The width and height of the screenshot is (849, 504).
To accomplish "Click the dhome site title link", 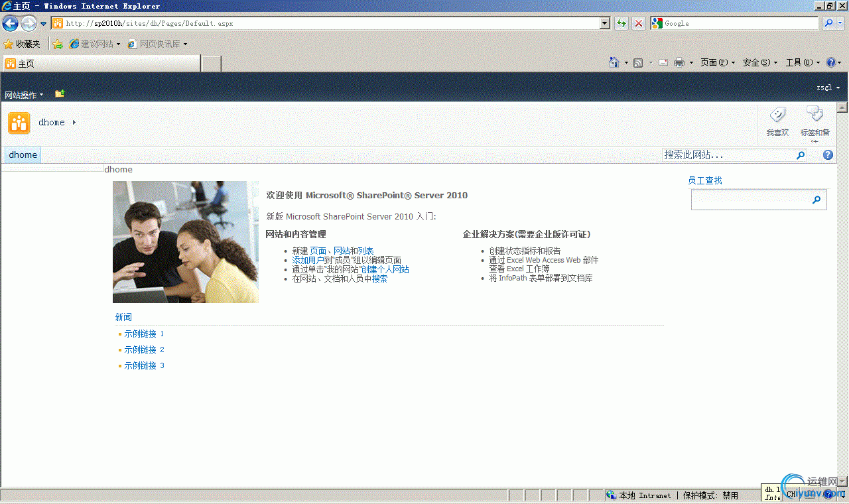I will click(x=52, y=122).
